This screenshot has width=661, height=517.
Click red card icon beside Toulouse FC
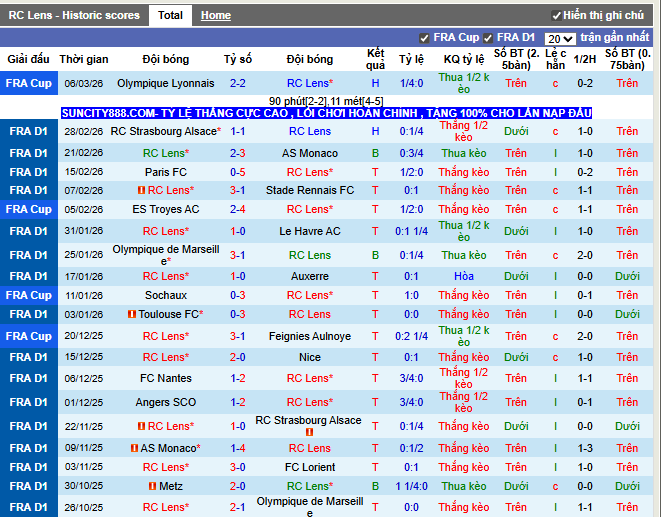tap(131, 314)
